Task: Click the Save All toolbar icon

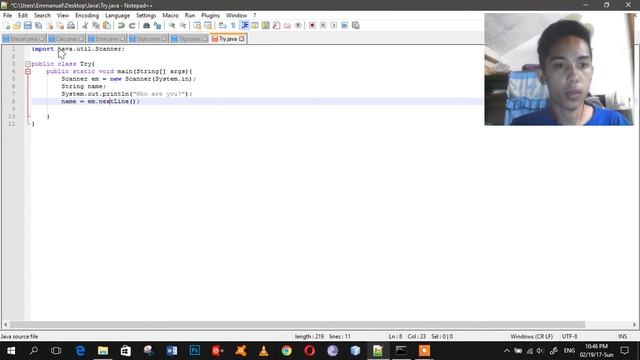Action: 38,25
